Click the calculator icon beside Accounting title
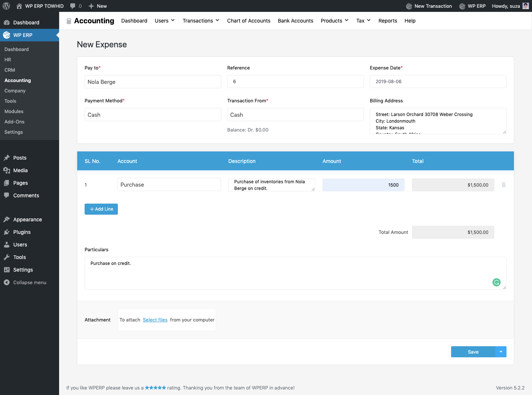The image size is (532, 395). click(x=69, y=21)
